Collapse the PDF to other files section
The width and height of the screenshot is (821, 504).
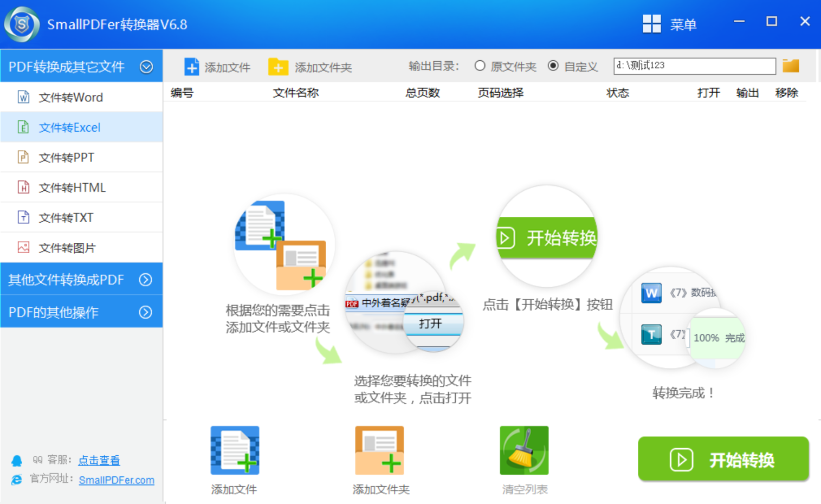[x=146, y=67]
